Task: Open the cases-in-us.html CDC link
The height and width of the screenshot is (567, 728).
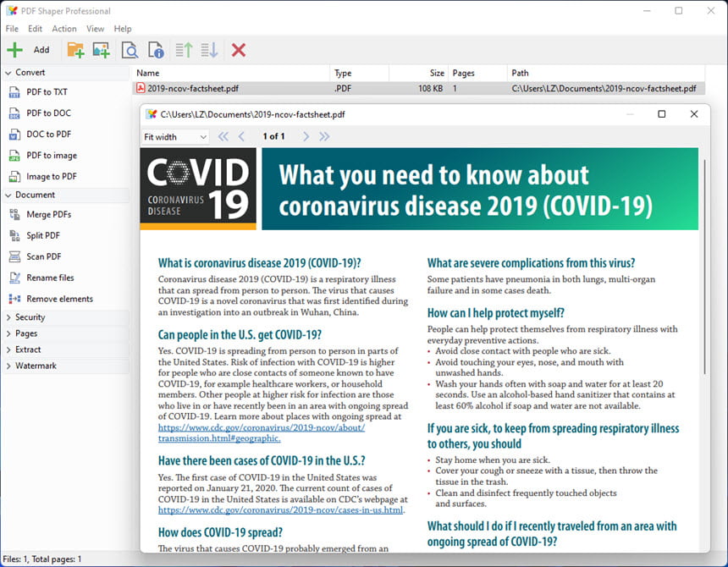Action: (280, 510)
